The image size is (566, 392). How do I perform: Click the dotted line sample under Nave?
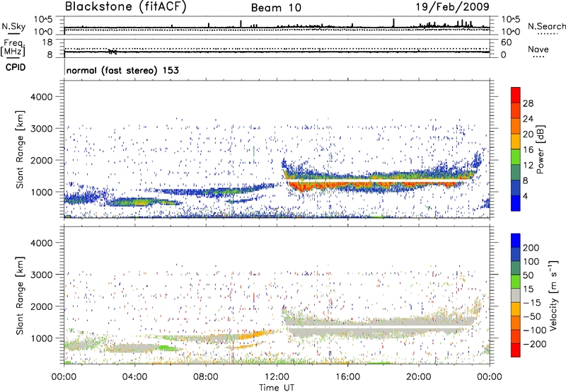click(x=539, y=57)
